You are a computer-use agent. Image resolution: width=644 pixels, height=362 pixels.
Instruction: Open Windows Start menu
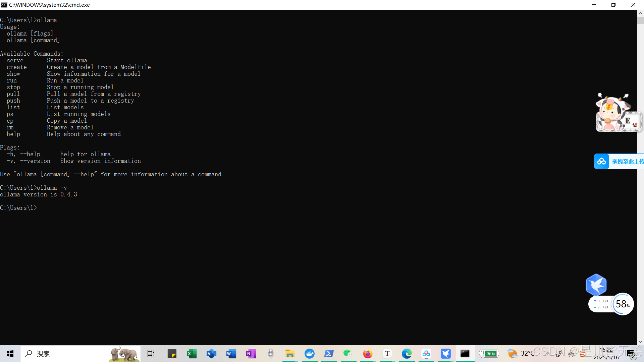point(10,354)
